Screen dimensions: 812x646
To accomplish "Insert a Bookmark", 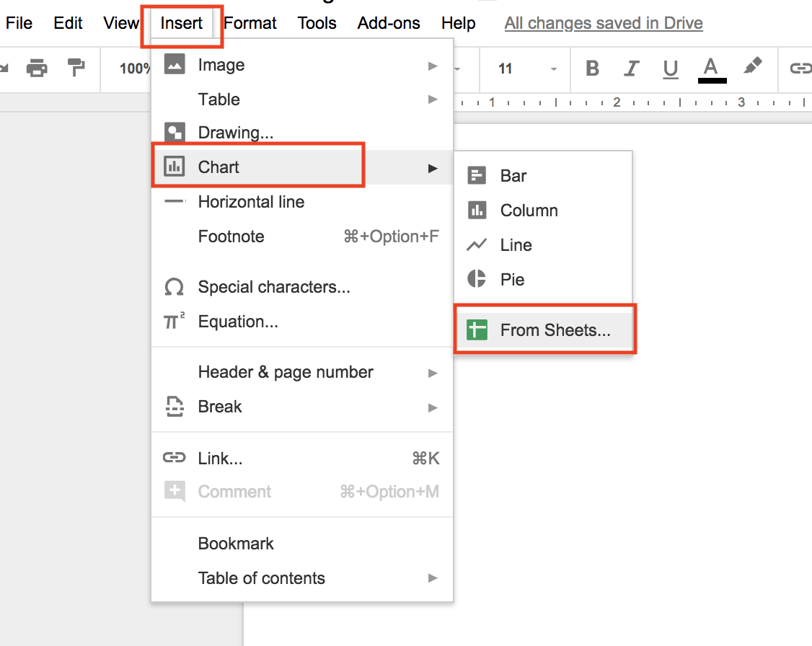I will [x=235, y=543].
